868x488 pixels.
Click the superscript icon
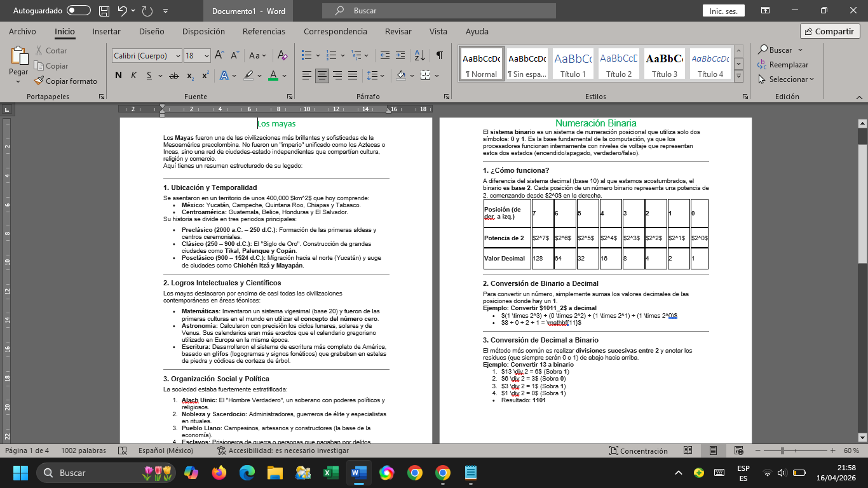[205, 76]
